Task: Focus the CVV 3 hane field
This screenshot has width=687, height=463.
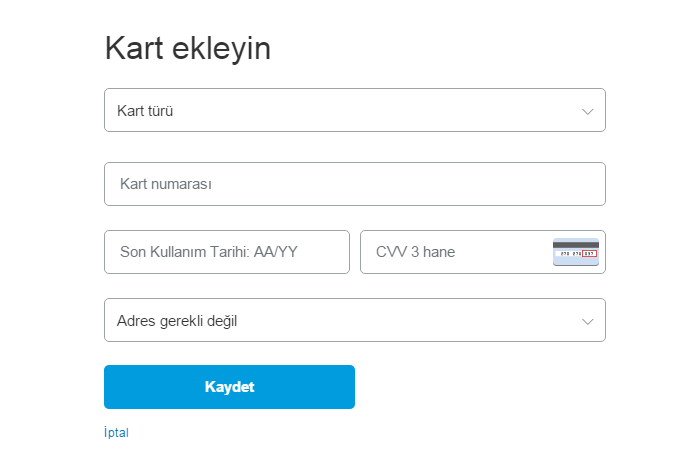Action: [483, 252]
